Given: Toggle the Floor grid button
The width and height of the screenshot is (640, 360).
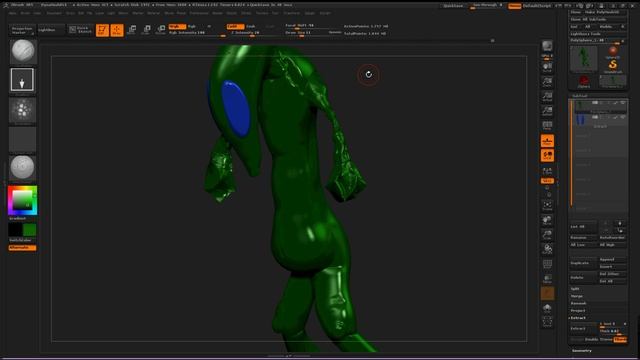Looking at the screenshot, I should 547,141.
